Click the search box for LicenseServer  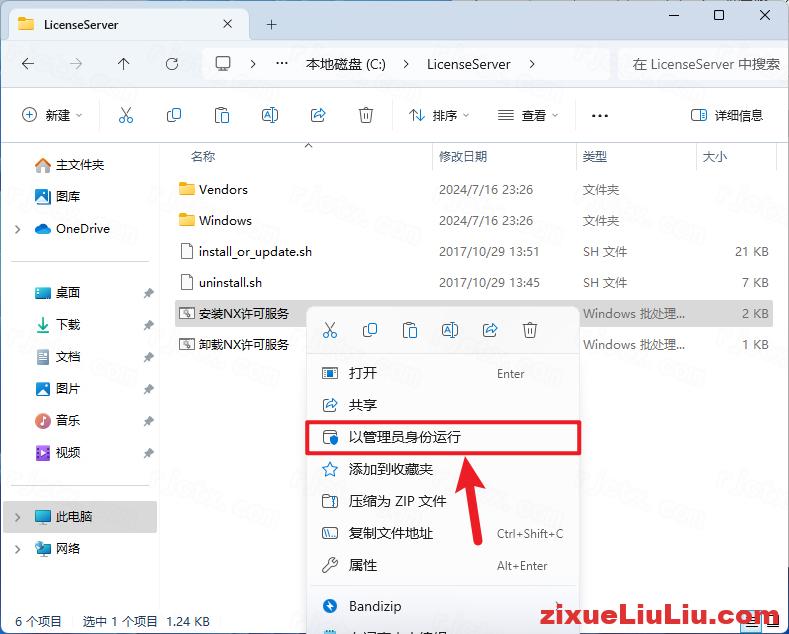[x=704, y=64]
